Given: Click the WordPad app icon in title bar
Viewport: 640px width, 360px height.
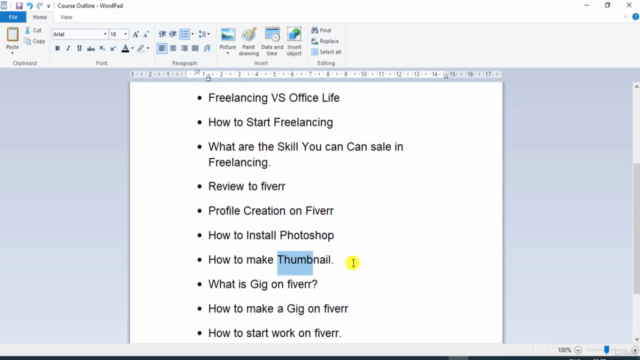Looking at the screenshot, I should [x=4, y=5].
